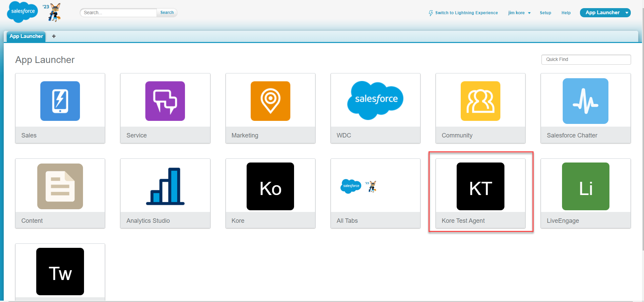Open Analytics Studio bar chart icon

(x=165, y=186)
